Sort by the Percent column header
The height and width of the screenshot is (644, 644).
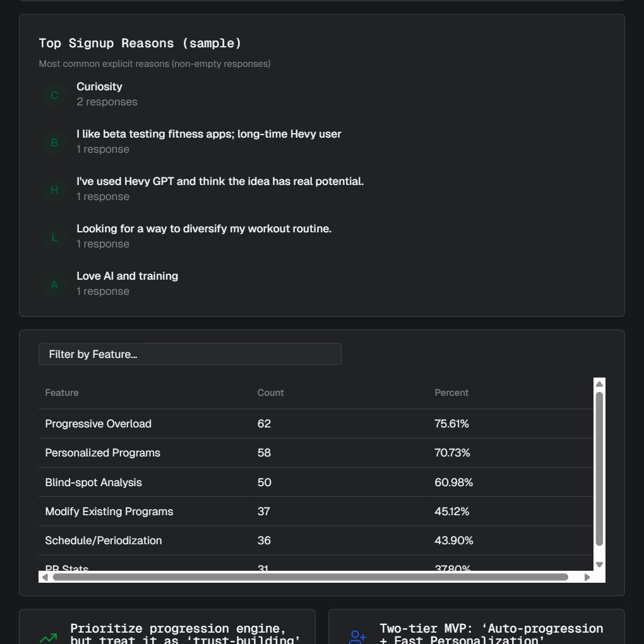451,393
